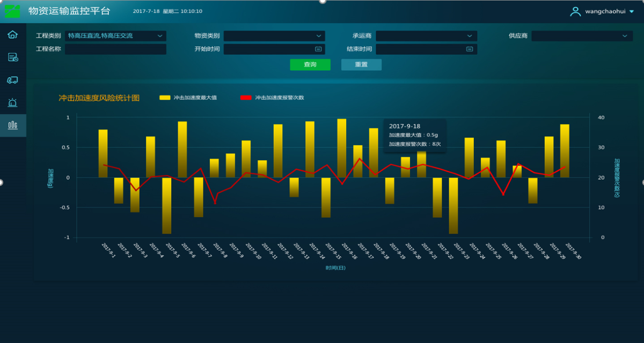Open the wangchaohui user menu arrow
This screenshot has height=343, width=644.
631,11
